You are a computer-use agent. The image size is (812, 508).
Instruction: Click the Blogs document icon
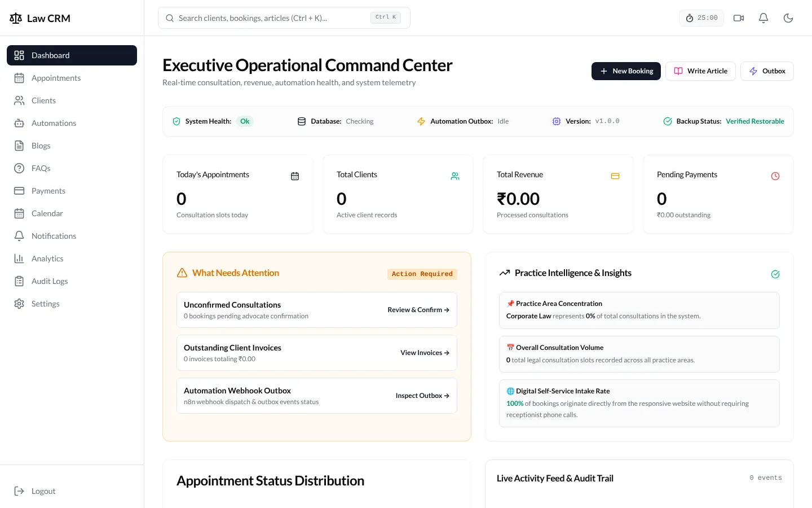tap(19, 146)
